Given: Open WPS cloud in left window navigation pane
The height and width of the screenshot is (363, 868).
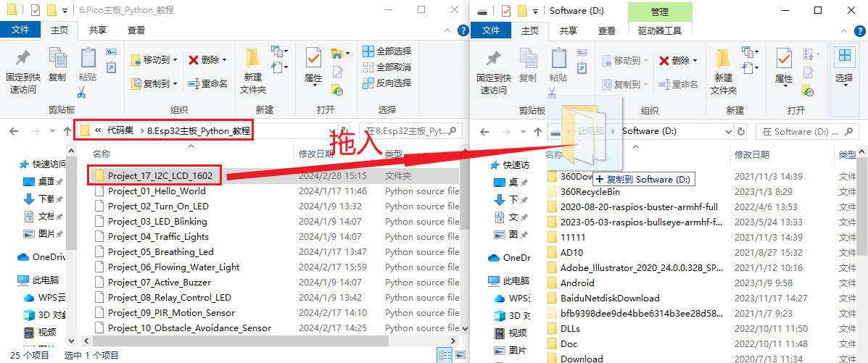Looking at the screenshot, I should click(44, 297).
